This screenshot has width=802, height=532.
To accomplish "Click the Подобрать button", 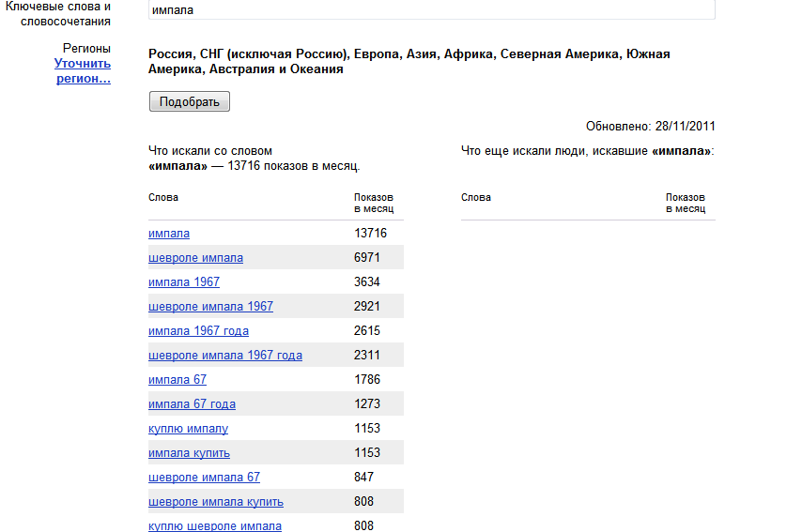I will [190, 101].
